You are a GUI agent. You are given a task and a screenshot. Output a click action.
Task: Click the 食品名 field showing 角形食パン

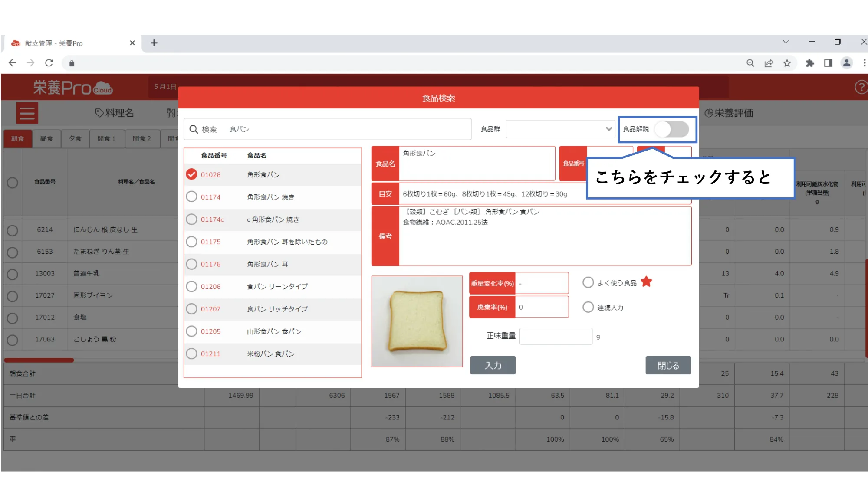pyautogui.click(x=477, y=164)
